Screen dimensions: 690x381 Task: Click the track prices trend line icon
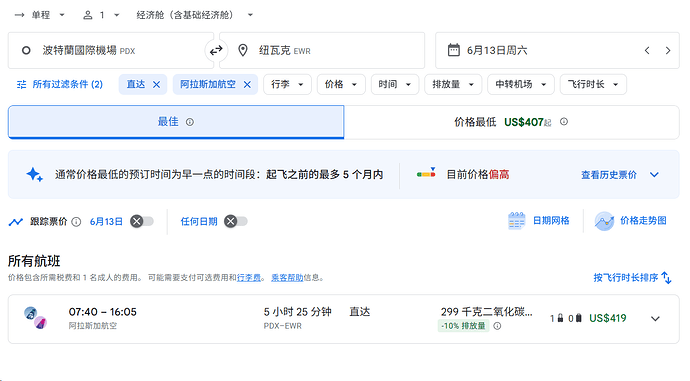(x=16, y=221)
